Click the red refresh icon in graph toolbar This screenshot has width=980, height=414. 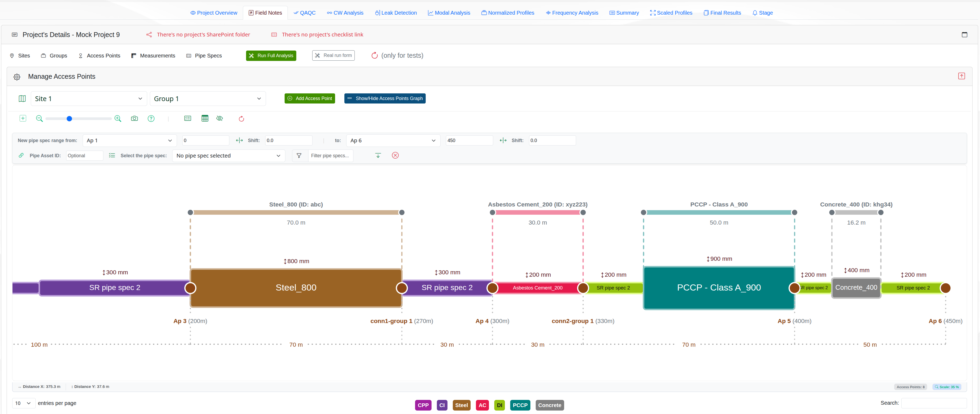(241, 119)
